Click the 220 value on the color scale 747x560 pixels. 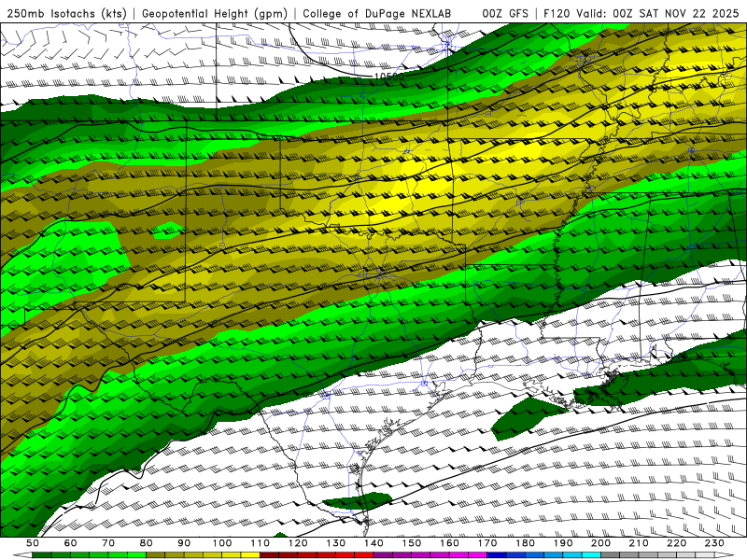point(677,543)
